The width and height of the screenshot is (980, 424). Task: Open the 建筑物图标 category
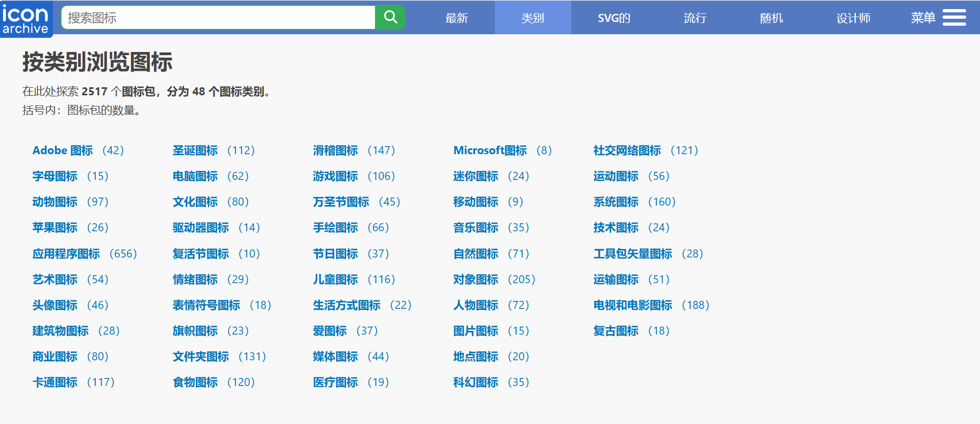[x=60, y=331]
